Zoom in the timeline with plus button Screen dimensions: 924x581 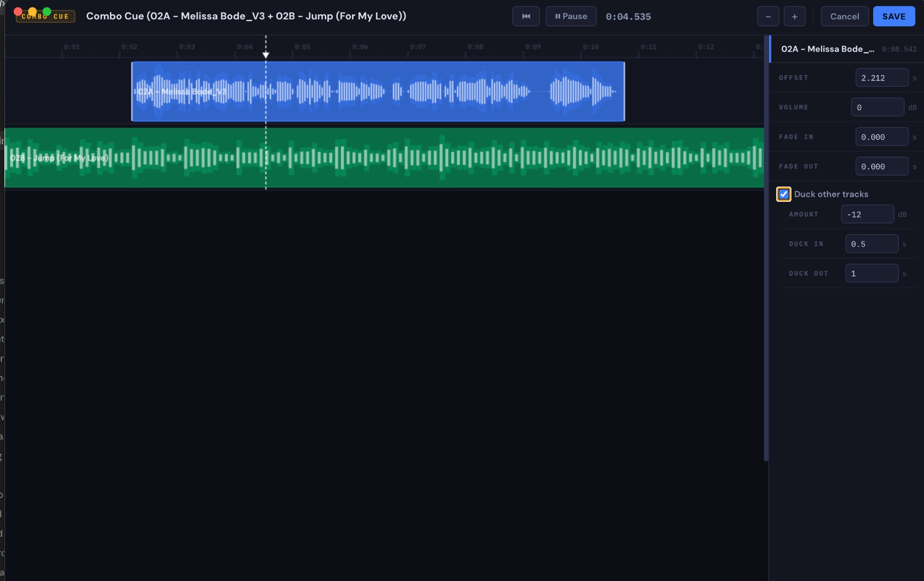coord(795,17)
